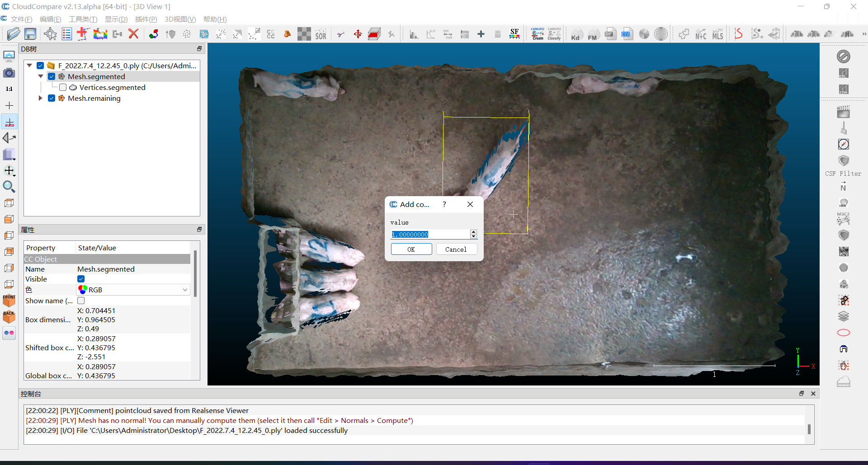The height and width of the screenshot is (465, 868).
Task: Open the 3D视图(V) menu
Action: click(180, 19)
